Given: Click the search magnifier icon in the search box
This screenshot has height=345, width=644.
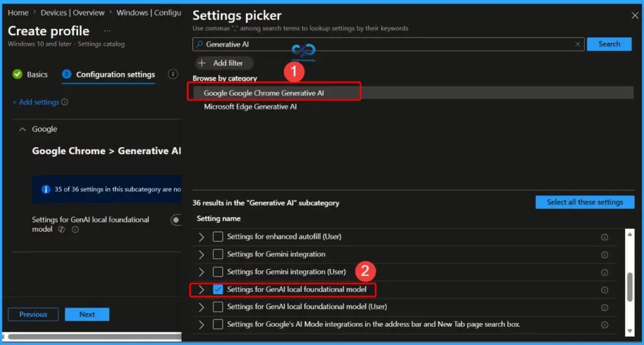Looking at the screenshot, I should click(199, 45).
